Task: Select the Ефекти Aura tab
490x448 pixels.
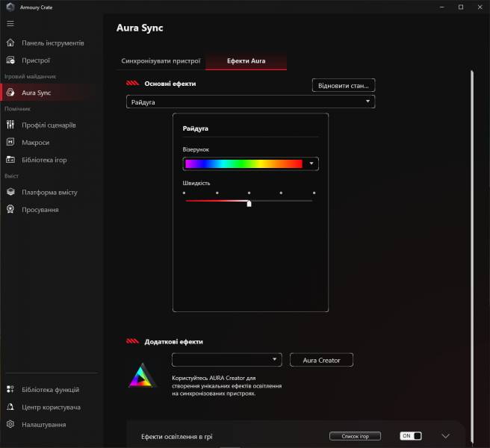Action: click(x=246, y=61)
